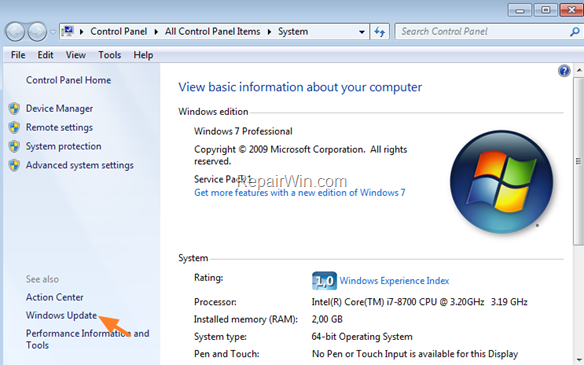Image resolution: width=584 pixels, height=365 pixels.
Task: Open System protection
Action: click(x=63, y=146)
